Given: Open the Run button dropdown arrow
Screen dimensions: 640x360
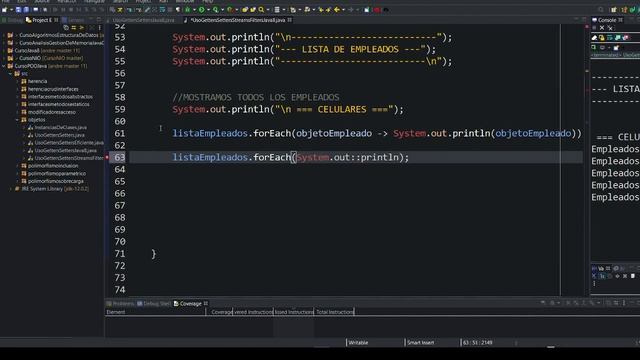Looking at the screenshot, I should click(x=208, y=9).
